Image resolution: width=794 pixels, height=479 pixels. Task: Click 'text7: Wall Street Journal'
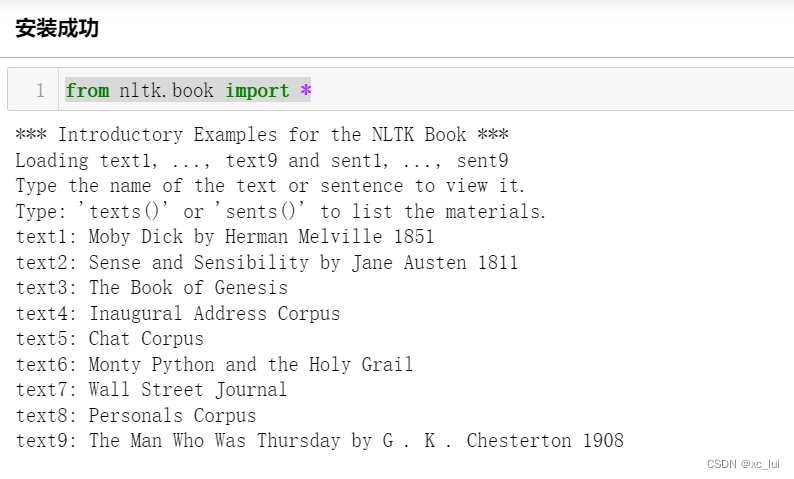(151, 390)
